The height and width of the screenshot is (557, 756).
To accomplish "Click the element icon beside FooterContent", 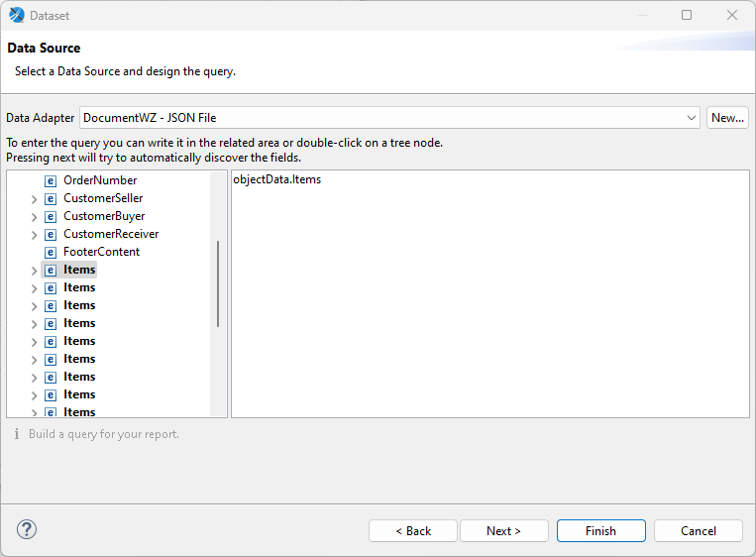I will tap(51, 252).
